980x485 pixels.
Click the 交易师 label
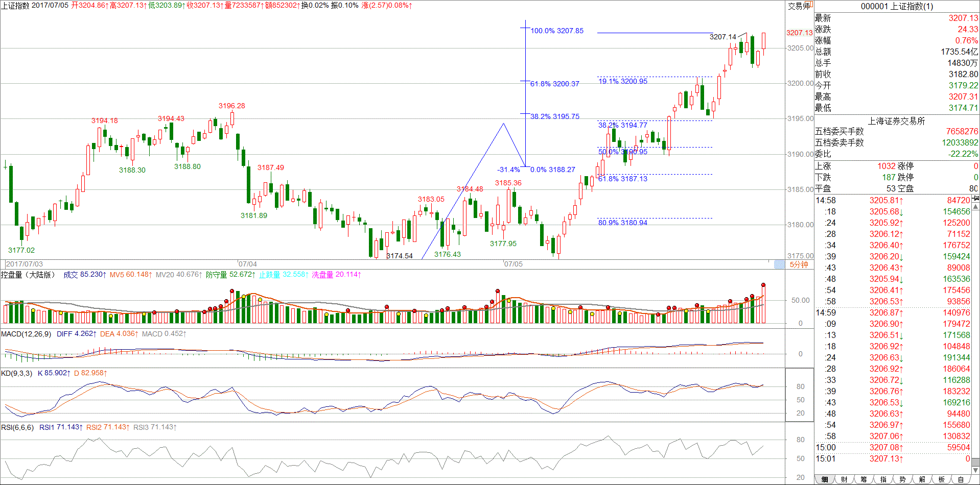point(799,6)
